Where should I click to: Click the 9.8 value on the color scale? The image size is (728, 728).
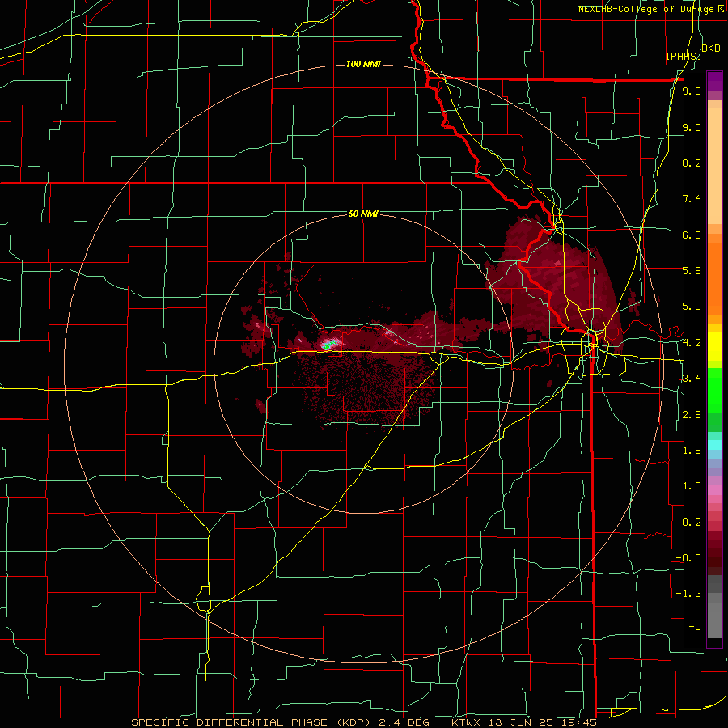click(x=692, y=91)
